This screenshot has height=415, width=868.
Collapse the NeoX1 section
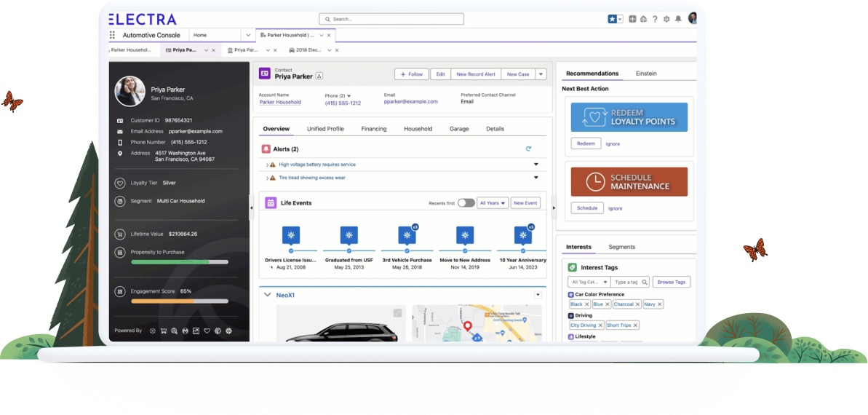(267, 295)
